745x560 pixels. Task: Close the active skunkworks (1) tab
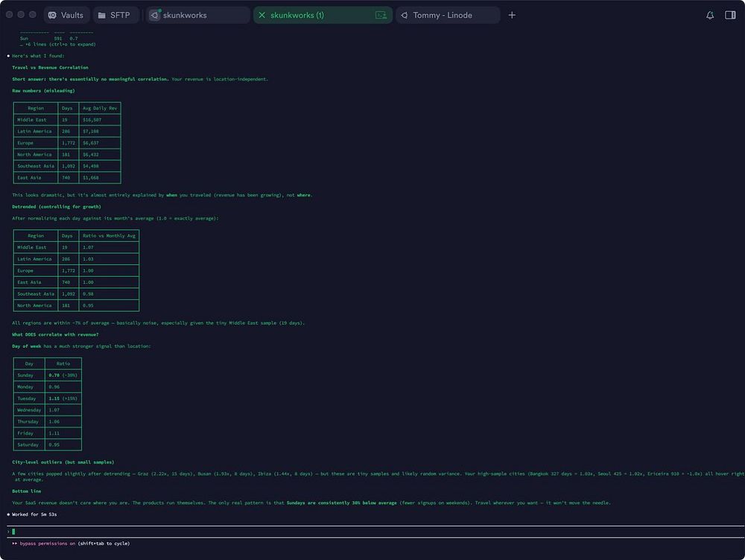261,15
